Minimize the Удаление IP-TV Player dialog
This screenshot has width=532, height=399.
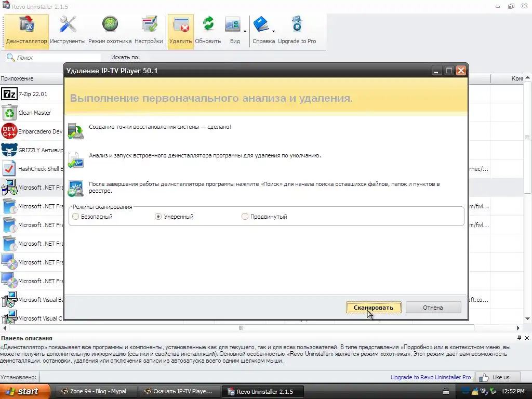(x=436, y=71)
